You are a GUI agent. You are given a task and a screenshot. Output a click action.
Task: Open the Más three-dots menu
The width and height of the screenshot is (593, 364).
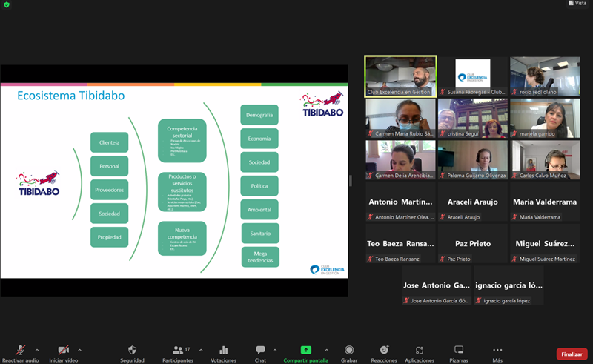click(x=497, y=350)
